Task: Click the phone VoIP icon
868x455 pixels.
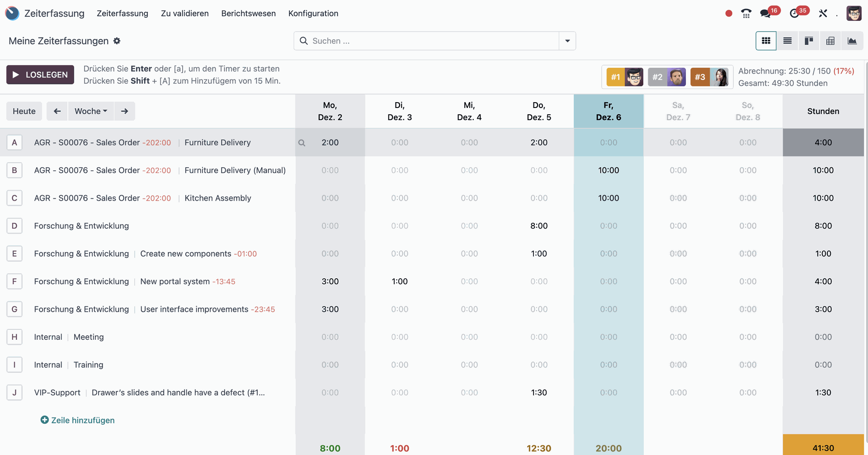Action: click(x=746, y=14)
